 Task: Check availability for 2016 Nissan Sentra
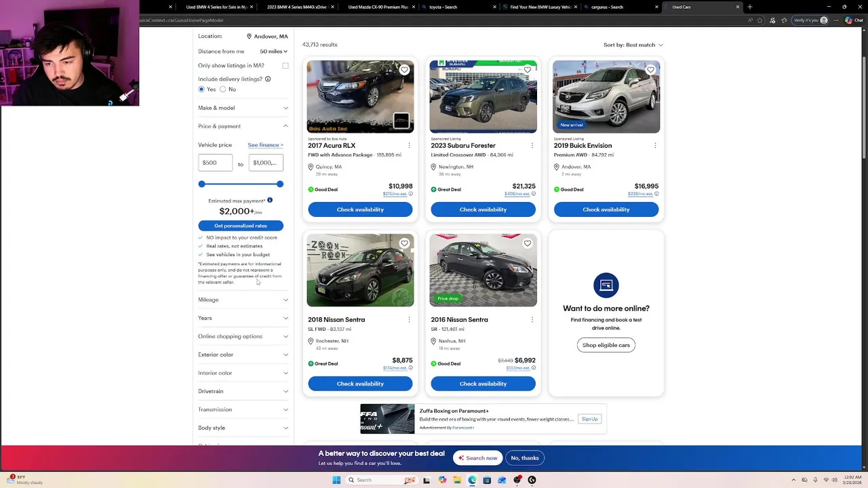[483, 384]
